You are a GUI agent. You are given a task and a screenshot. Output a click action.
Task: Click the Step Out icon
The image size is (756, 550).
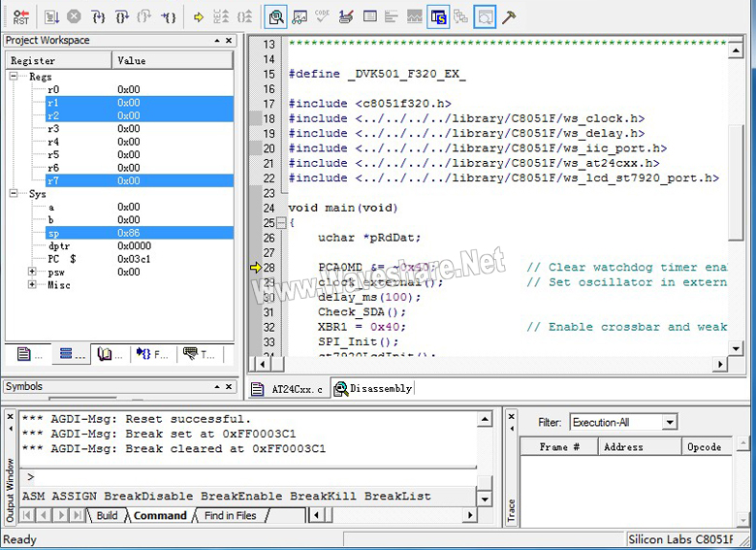click(144, 17)
